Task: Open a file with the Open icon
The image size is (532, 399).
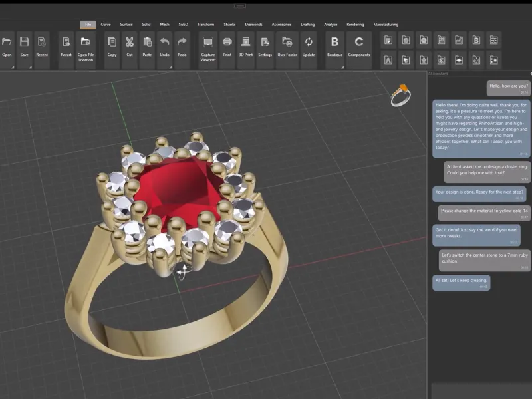Action: click(7, 42)
